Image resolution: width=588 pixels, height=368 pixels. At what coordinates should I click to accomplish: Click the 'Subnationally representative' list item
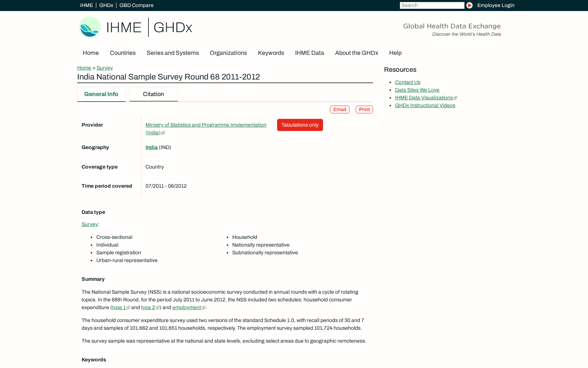(265, 252)
